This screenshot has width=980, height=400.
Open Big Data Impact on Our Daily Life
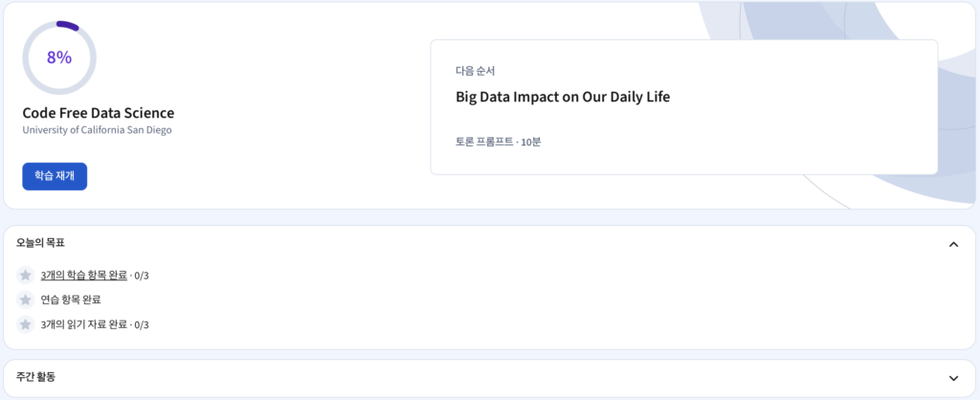click(x=563, y=98)
